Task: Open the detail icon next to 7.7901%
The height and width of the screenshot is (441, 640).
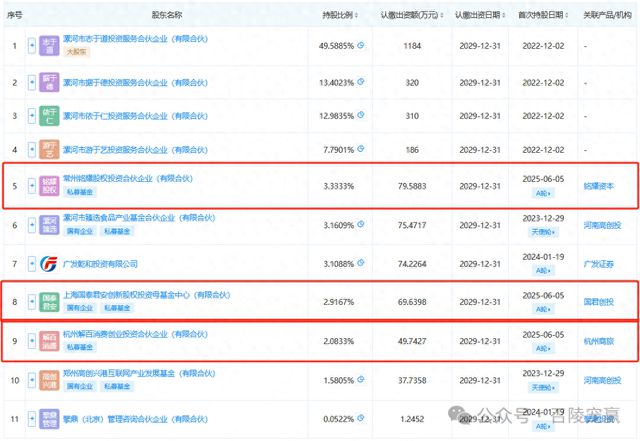Action: pos(361,149)
